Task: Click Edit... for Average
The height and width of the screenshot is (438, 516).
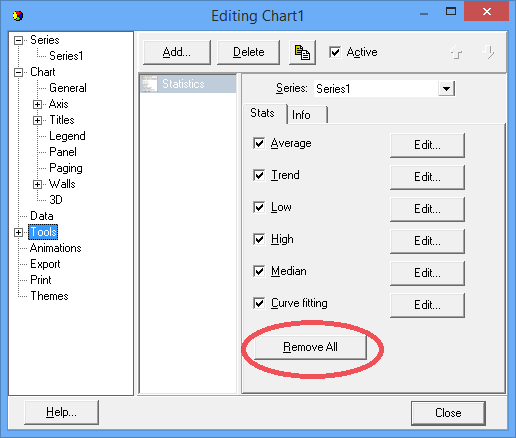Action: pyautogui.click(x=427, y=145)
